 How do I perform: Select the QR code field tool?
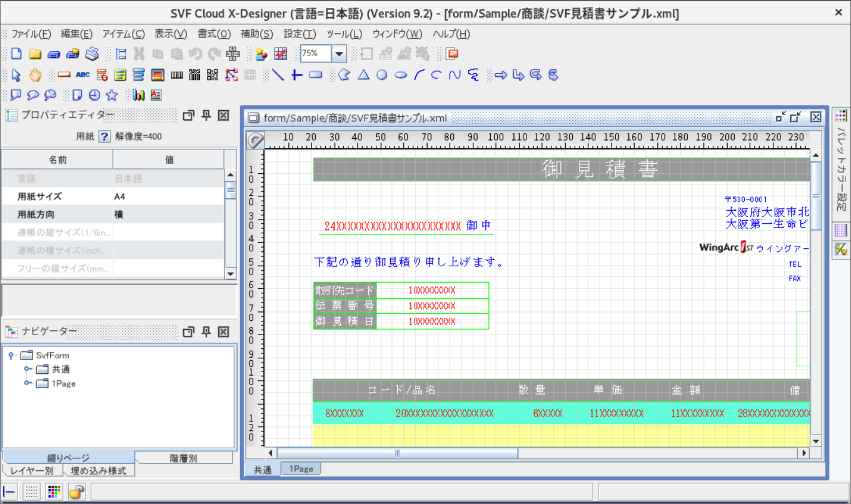coord(212,75)
